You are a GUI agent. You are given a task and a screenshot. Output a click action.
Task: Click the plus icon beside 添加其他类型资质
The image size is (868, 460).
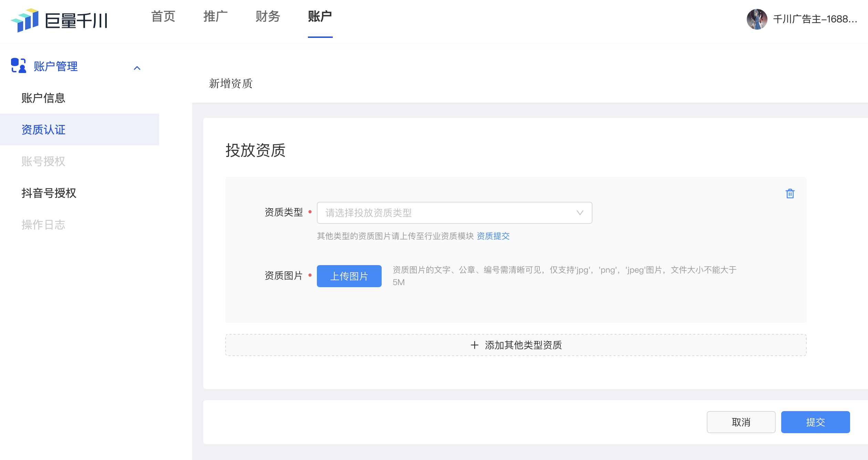coord(475,345)
